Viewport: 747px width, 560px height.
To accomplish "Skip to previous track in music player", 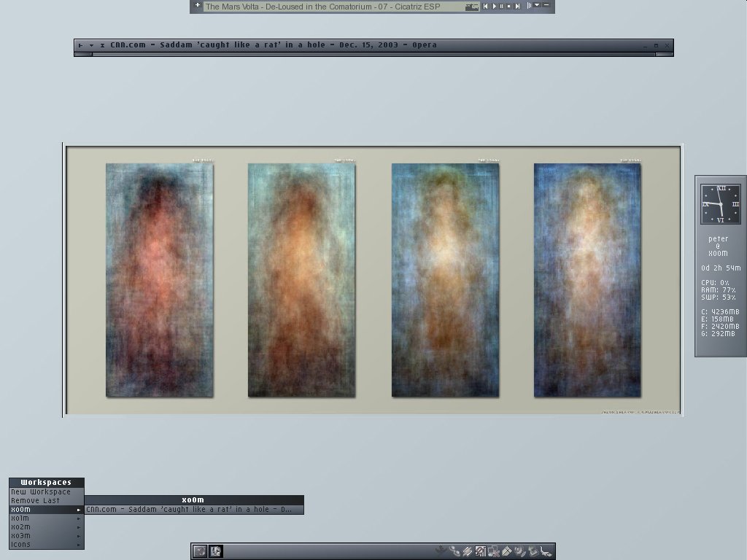I will (x=485, y=6).
